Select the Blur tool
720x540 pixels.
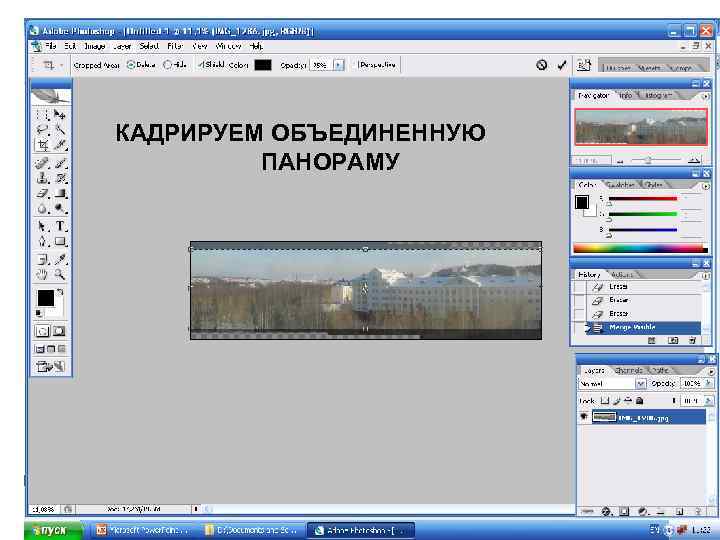click(x=43, y=209)
